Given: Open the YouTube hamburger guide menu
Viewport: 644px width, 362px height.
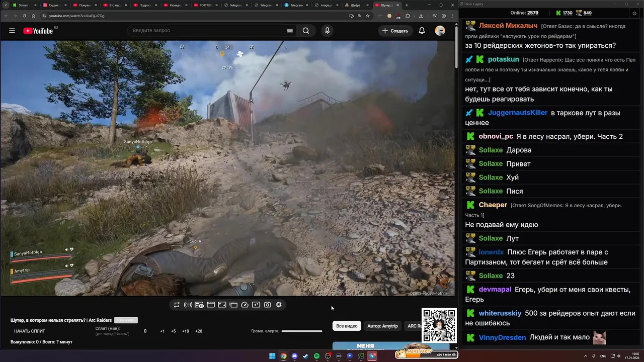Looking at the screenshot, I should pyautogui.click(x=12, y=31).
